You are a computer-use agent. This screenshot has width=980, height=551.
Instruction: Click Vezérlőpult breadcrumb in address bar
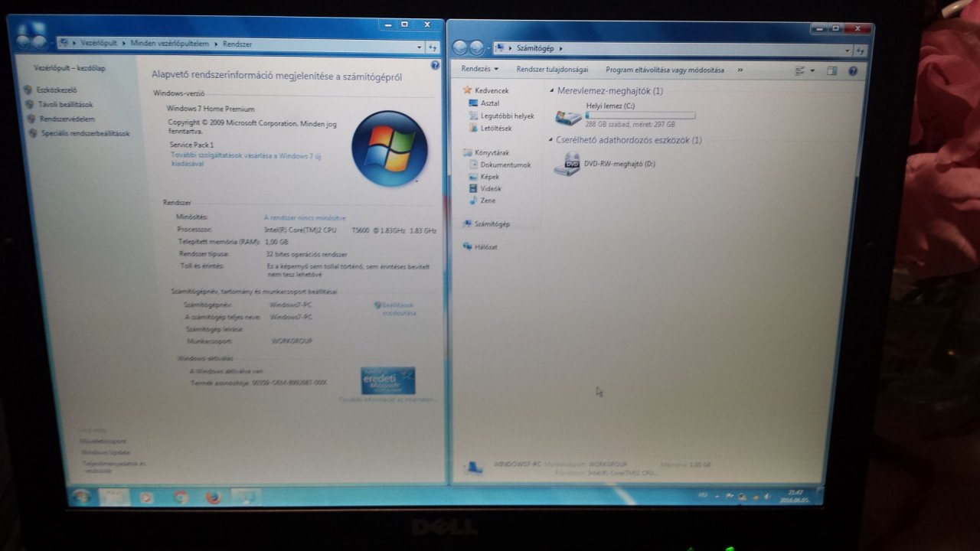100,44
